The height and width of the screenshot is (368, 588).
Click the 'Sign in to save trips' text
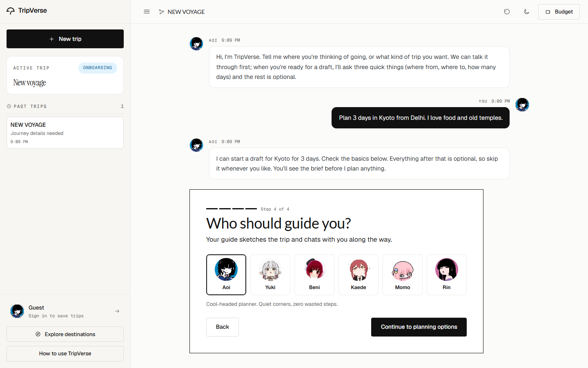click(x=56, y=316)
